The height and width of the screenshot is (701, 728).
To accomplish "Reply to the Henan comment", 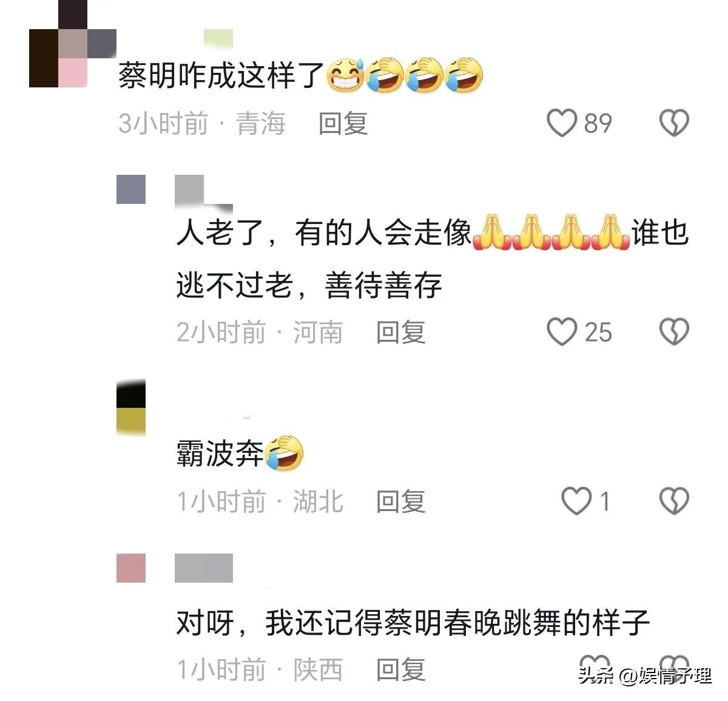I will point(400,333).
